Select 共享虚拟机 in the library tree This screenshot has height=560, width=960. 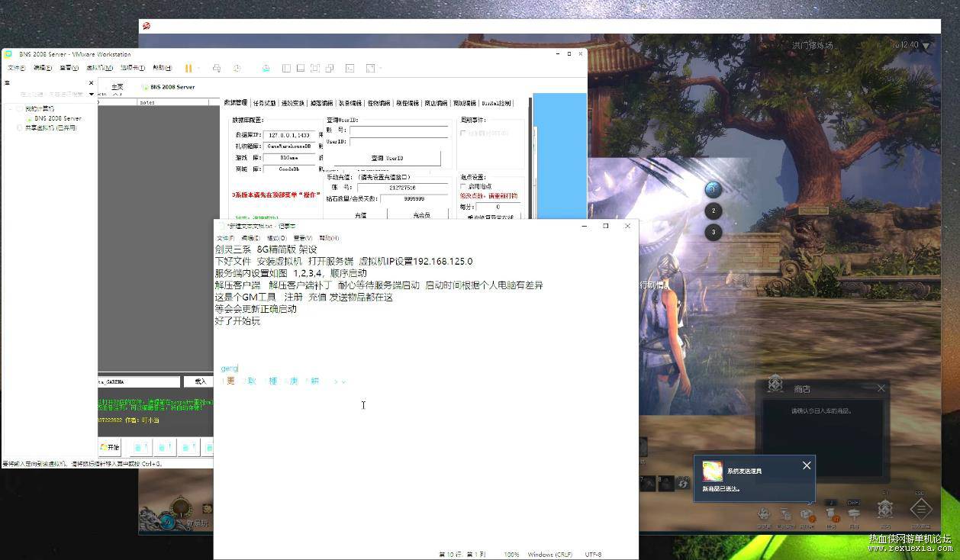pos(50,127)
